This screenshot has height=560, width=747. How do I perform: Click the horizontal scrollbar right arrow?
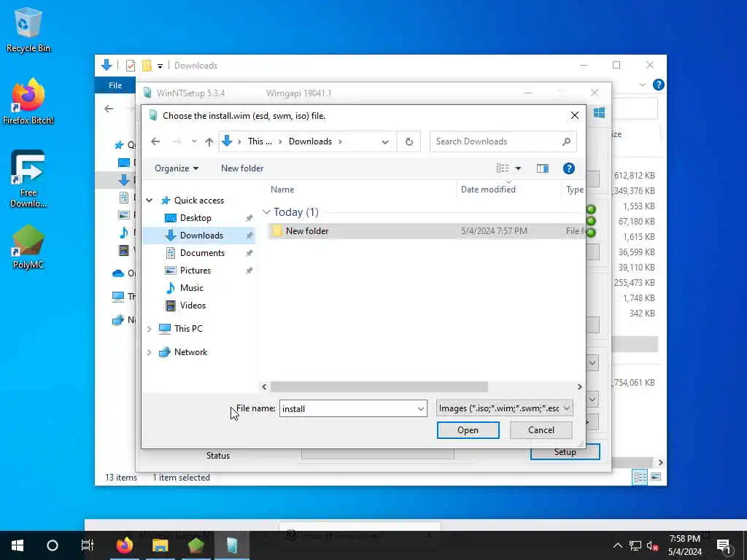579,386
